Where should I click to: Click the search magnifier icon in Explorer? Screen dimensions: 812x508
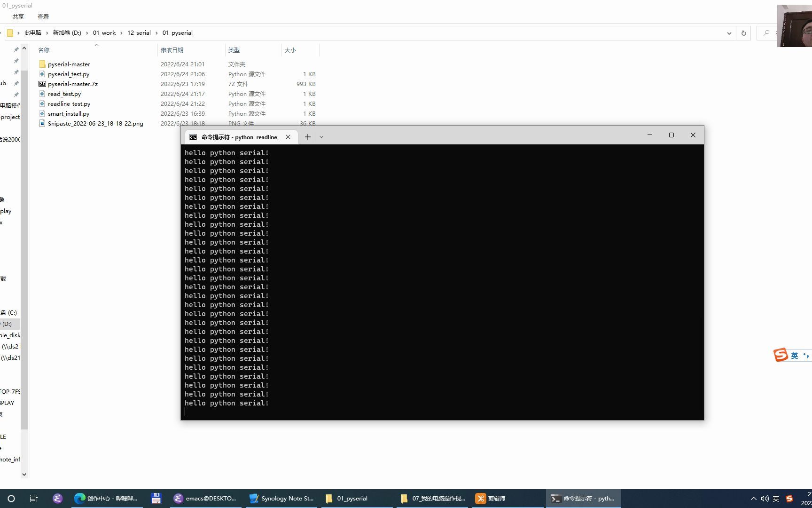tap(766, 33)
